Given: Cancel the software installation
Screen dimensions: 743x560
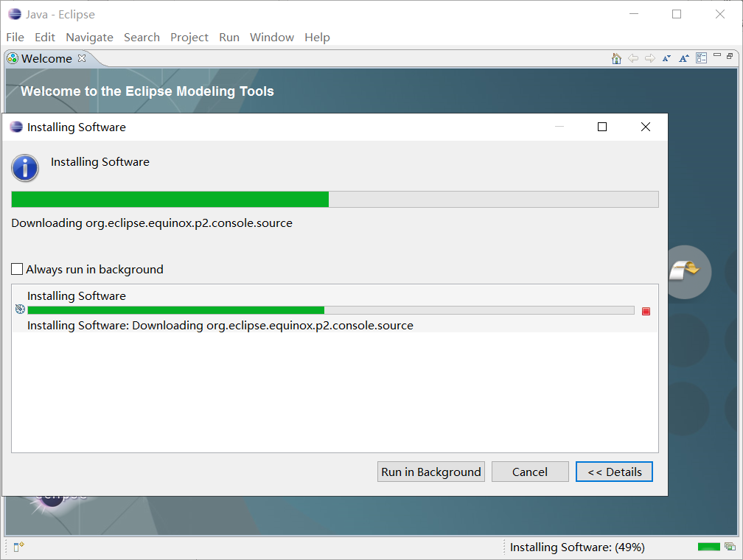Looking at the screenshot, I should click(530, 472).
